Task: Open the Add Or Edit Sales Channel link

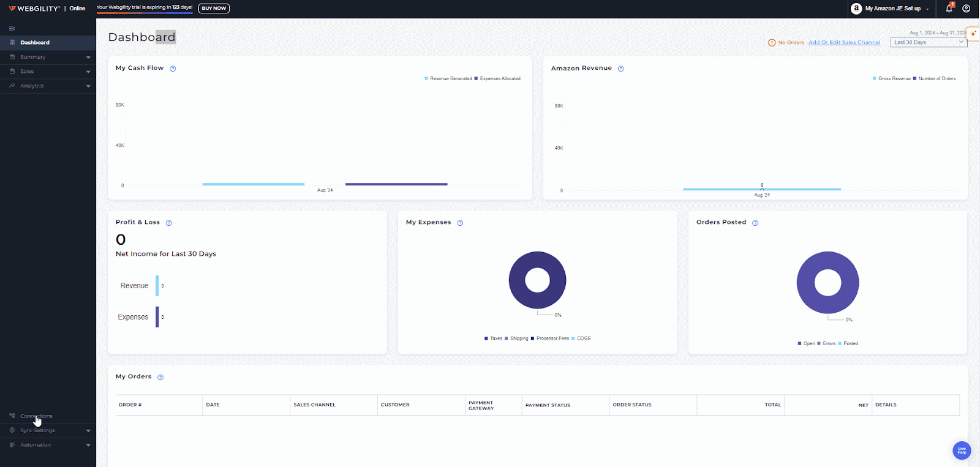Action: click(x=844, y=42)
